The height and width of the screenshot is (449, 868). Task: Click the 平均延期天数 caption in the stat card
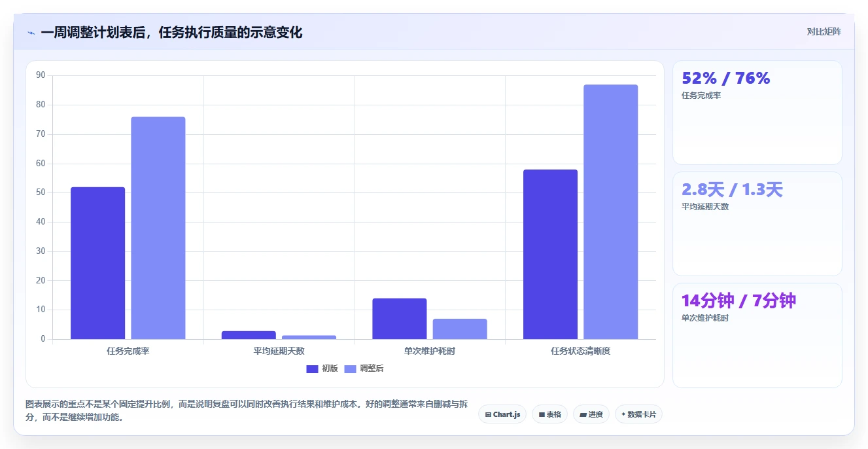[x=705, y=207]
